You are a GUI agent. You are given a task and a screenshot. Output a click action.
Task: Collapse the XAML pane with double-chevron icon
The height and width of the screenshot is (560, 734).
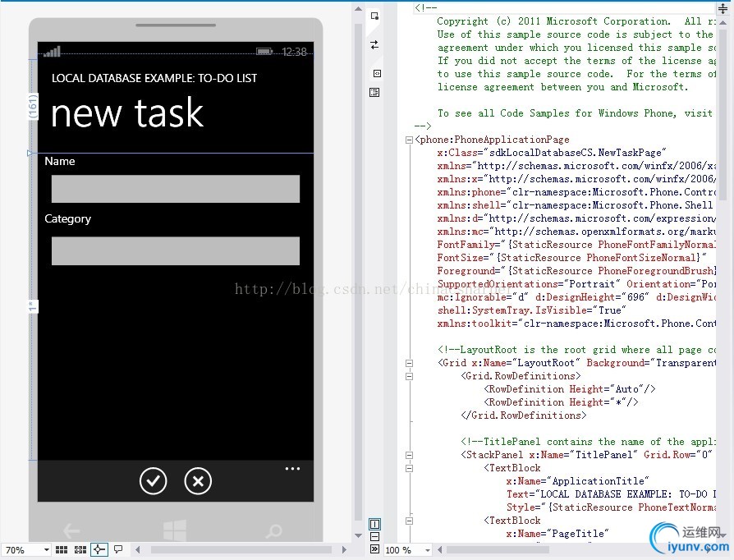(x=374, y=549)
